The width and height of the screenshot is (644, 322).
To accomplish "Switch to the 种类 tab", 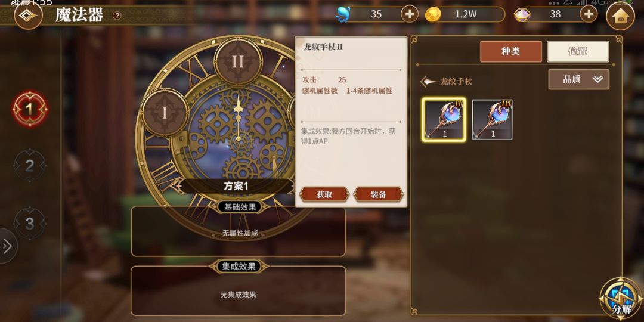I will (510, 52).
